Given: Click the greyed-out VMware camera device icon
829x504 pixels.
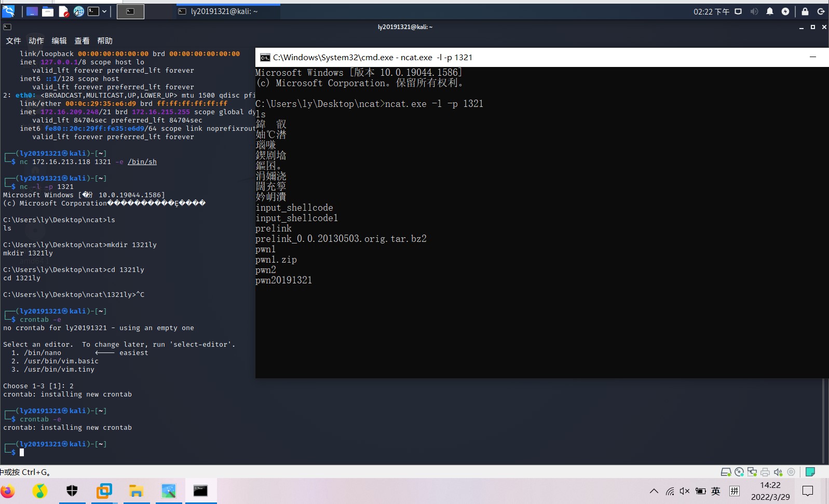Looking at the screenshot, I should click(x=791, y=472).
